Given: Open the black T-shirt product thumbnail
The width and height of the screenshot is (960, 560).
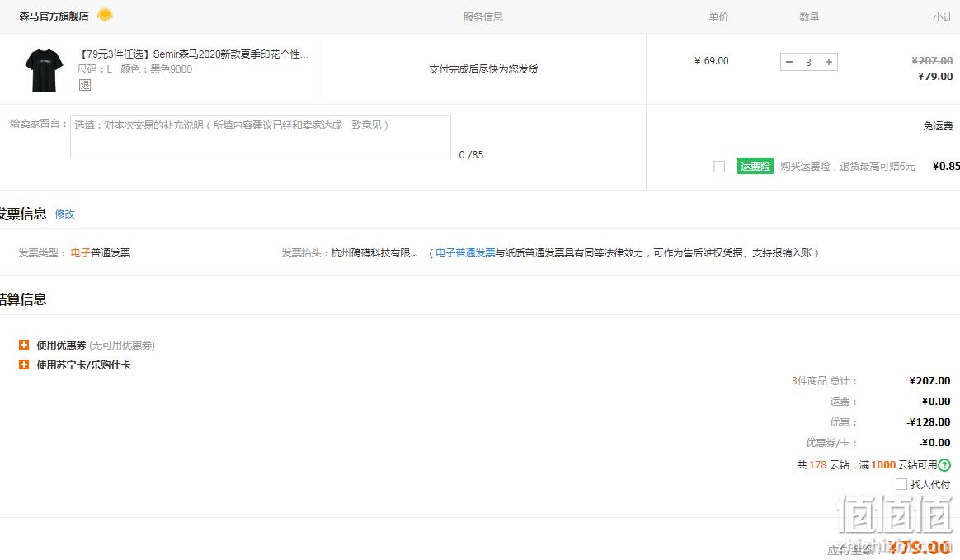Looking at the screenshot, I should pos(44,70).
